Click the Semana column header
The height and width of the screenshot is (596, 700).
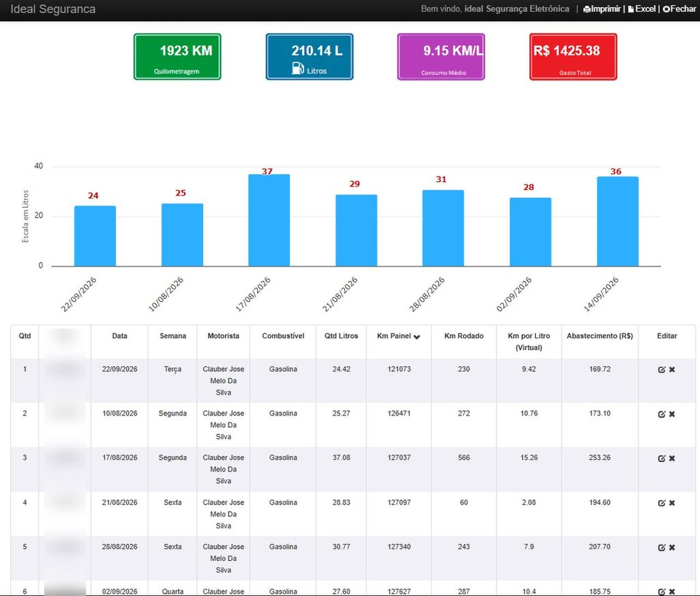(173, 336)
